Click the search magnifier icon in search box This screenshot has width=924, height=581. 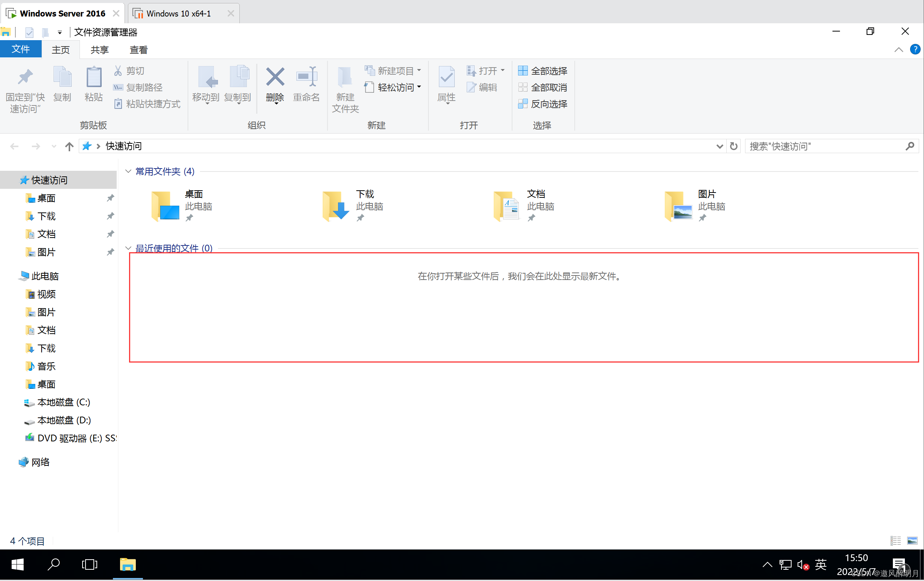[x=910, y=146]
